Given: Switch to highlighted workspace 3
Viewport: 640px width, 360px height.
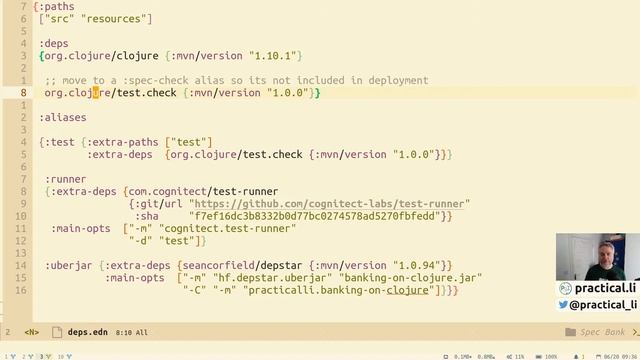Looking at the screenshot, I should 45,357.
